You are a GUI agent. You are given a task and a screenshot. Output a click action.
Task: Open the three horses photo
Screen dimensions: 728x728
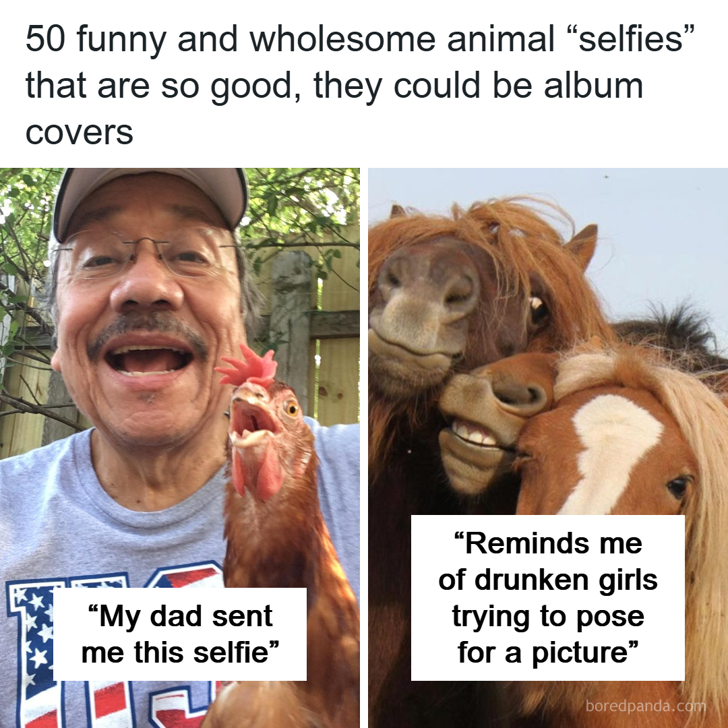tap(547, 337)
